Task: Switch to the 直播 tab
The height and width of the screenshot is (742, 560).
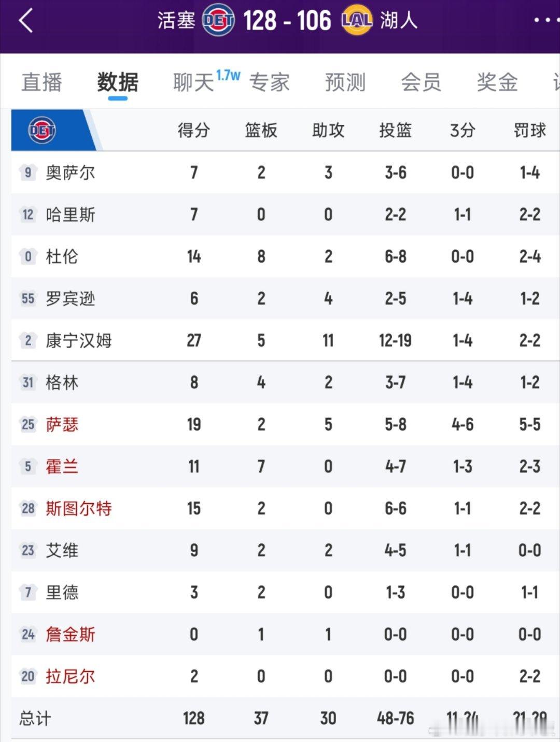Action: tap(42, 82)
